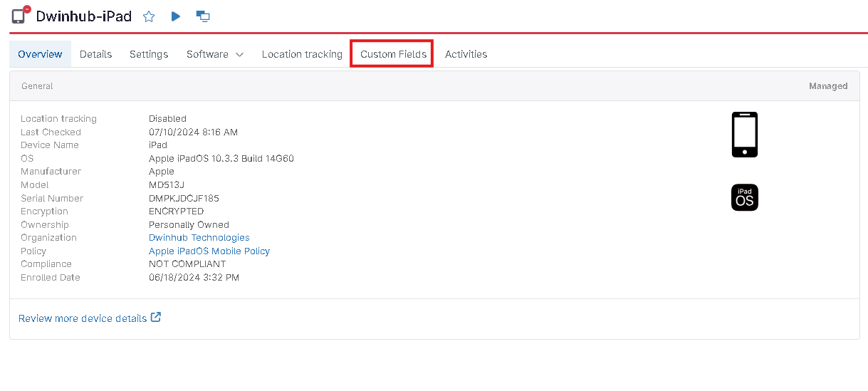Open the Apple iPadOS Mobile Policy link

coord(209,251)
